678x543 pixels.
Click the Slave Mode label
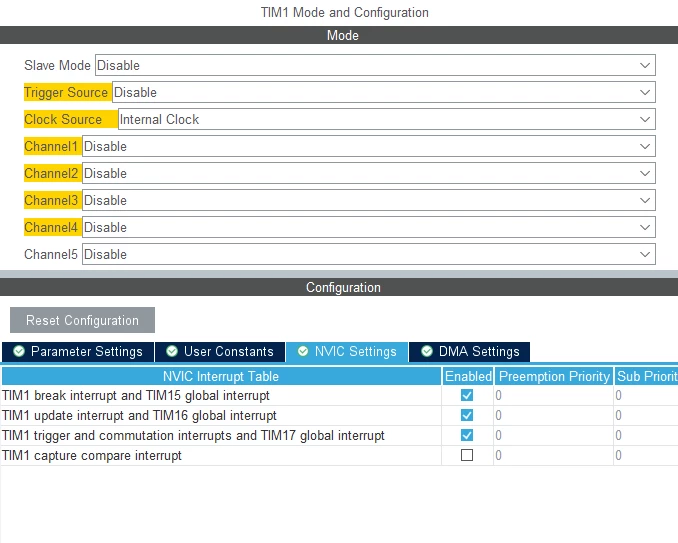tap(57, 65)
